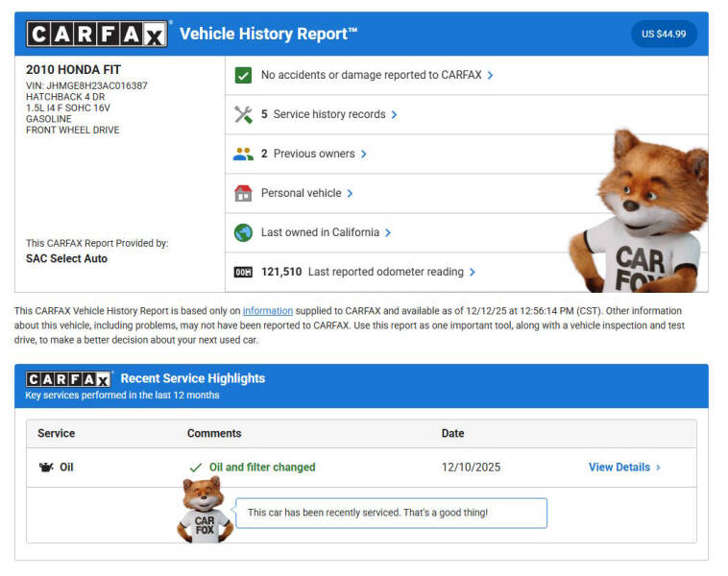Click the previous owners people icon
The width and height of the screenshot is (728, 576).
(x=243, y=154)
